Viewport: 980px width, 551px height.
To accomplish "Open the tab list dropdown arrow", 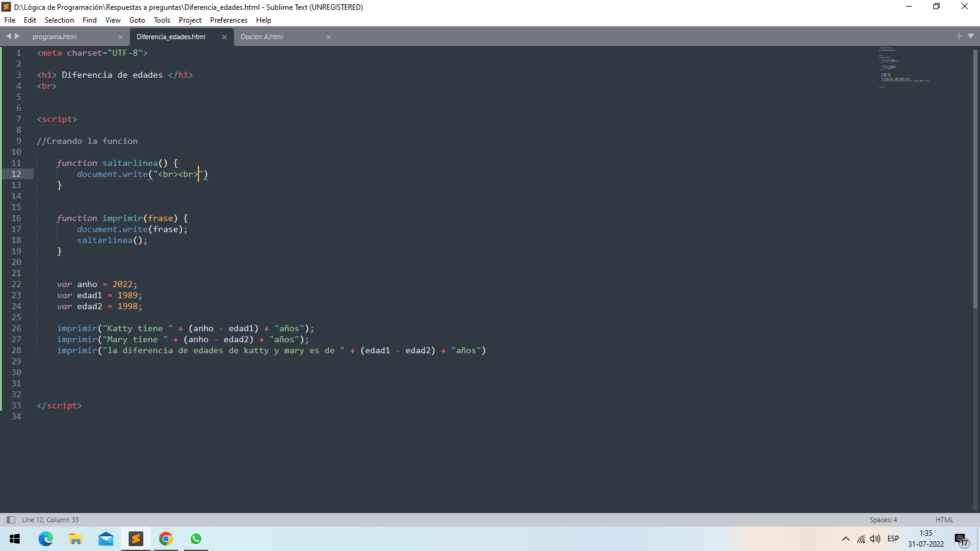I will point(971,36).
